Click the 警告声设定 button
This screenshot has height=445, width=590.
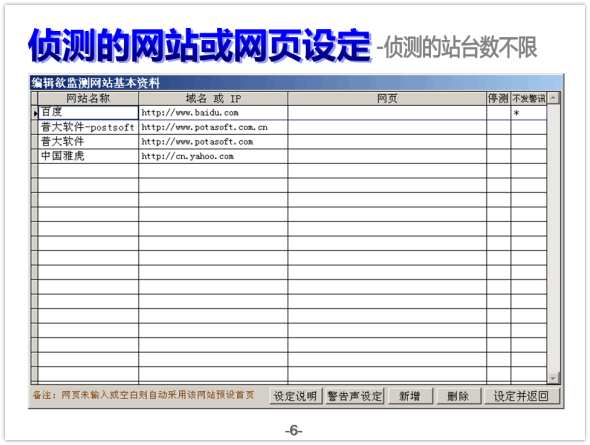pyautogui.click(x=354, y=396)
